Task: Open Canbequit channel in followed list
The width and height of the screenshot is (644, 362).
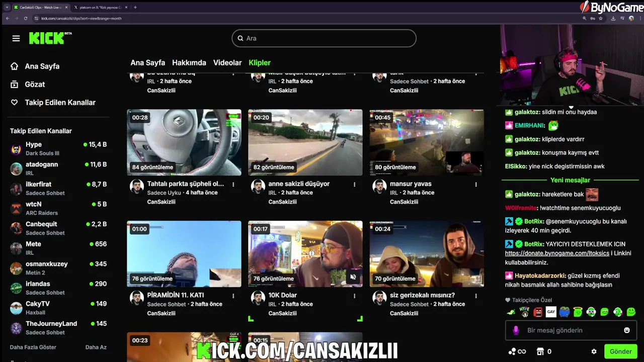Action: click(x=58, y=228)
